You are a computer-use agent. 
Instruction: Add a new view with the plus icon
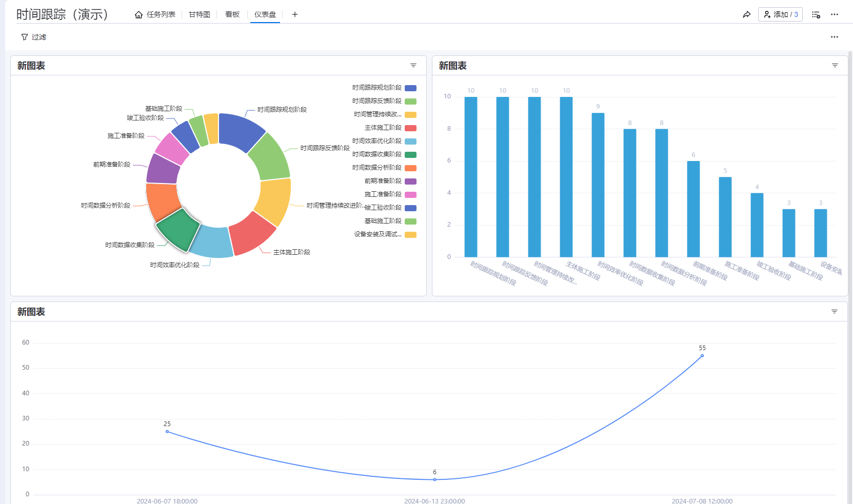click(295, 14)
